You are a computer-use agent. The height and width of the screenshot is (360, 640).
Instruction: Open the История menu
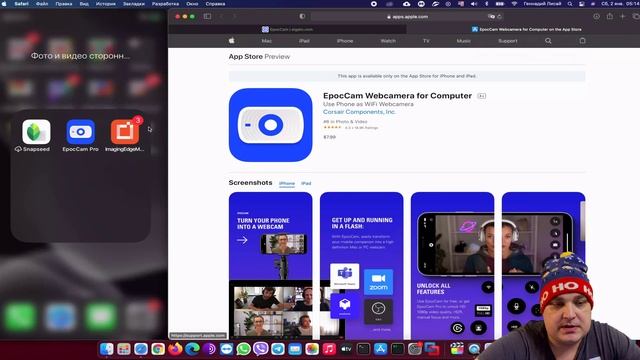(106, 4)
